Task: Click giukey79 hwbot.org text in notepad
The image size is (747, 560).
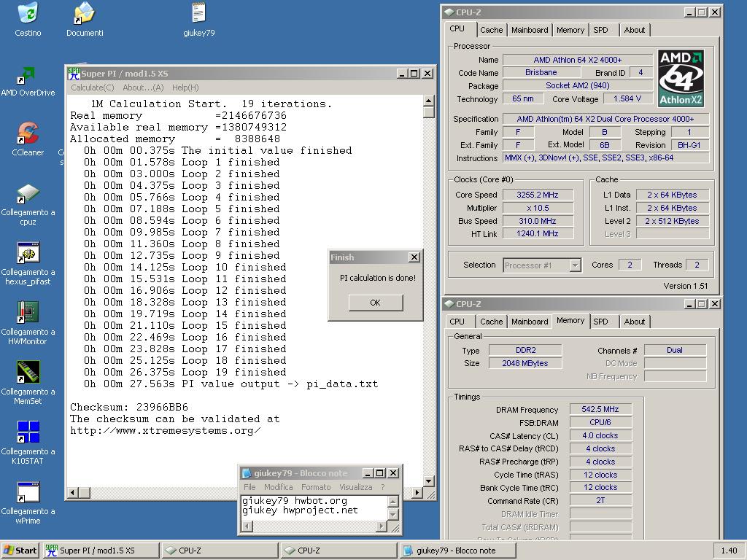Action: point(295,500)
